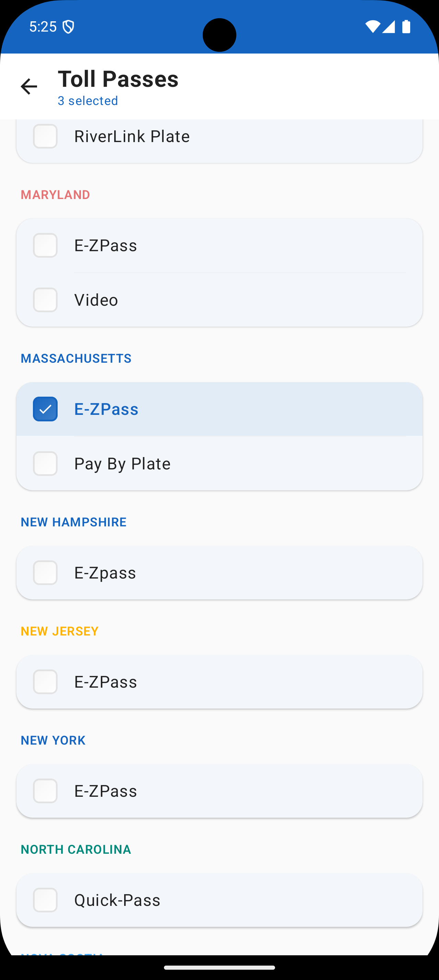Viewport: 439px width, 980px height.
Task: Tap the Pay By Plate row label
Action: (x=122, y=463)
